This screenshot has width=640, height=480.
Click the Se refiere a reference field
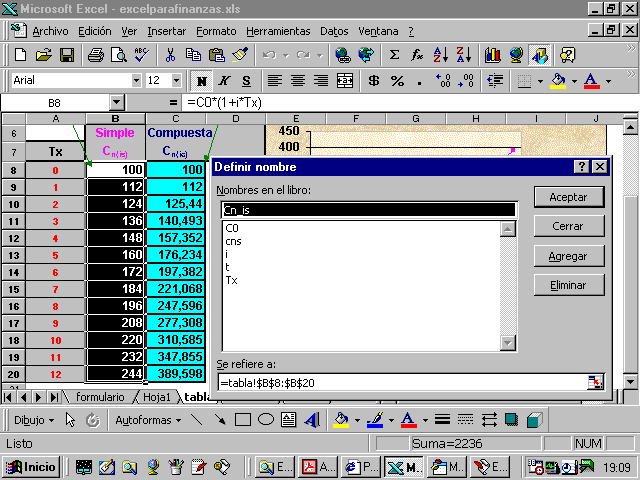tap(402, 383)
